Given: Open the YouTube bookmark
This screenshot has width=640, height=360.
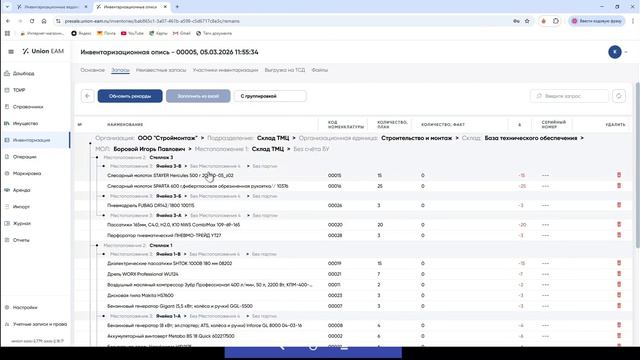Looking at the screenshot, I should click(x=132, y=33).
